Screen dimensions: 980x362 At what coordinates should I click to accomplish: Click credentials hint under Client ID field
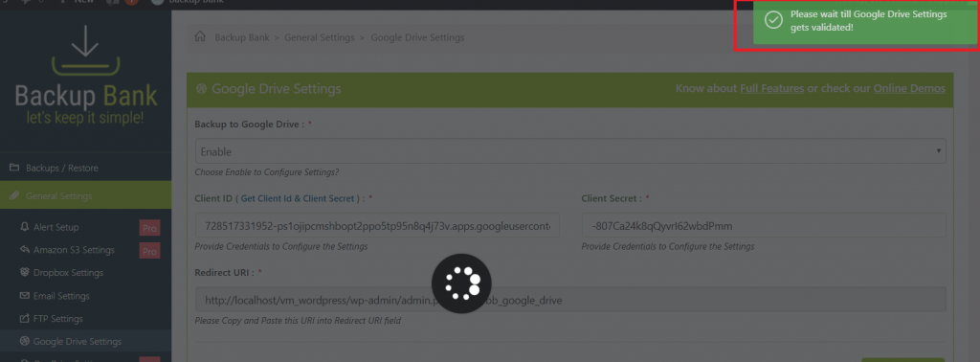[x=281, y=246]
